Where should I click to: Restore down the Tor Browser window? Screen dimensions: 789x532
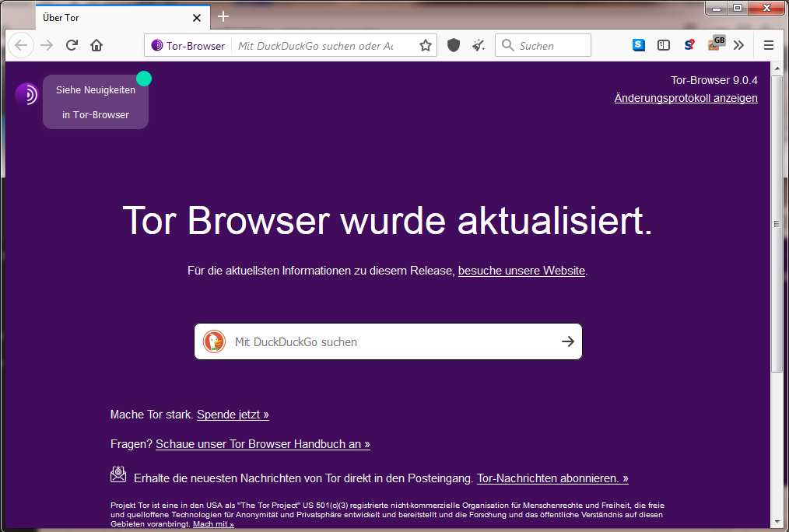click(738, 8)
